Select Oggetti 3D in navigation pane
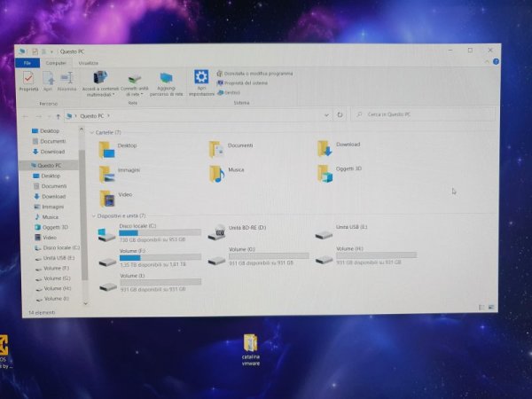Viewport: 532px width, 399px height. tap(51, 227)
